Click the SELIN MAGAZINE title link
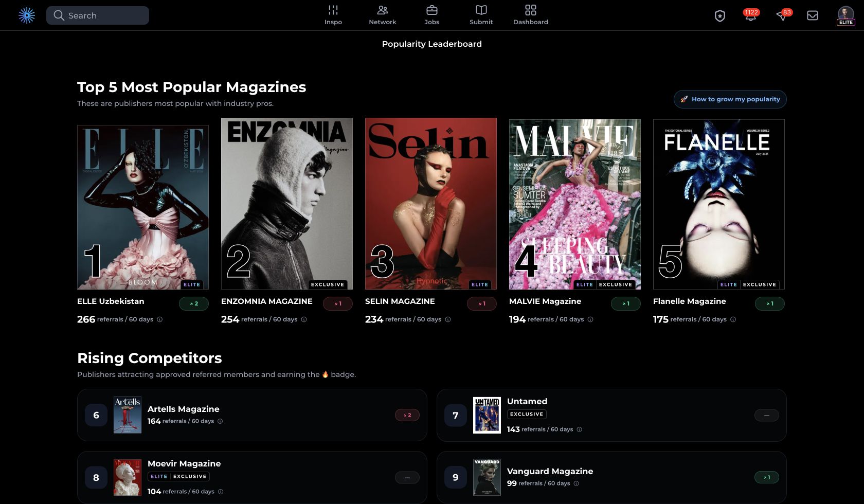This screenshot has height=504, width=864. 400,301
